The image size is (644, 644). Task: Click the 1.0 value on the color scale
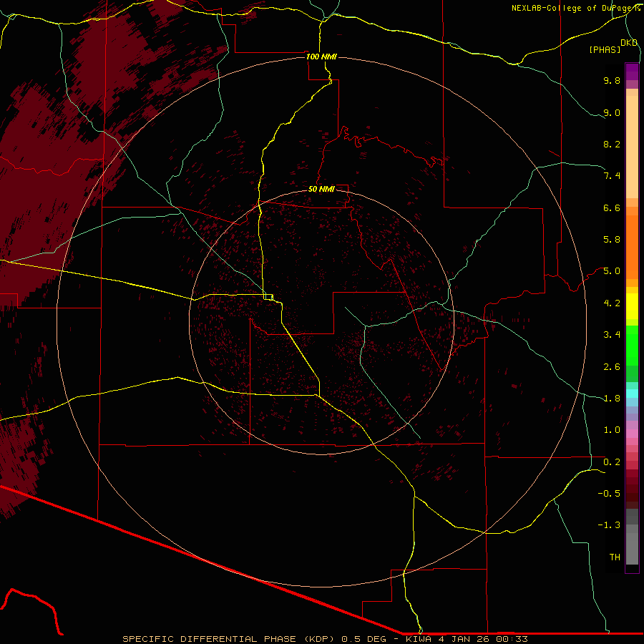click(612, 430)
